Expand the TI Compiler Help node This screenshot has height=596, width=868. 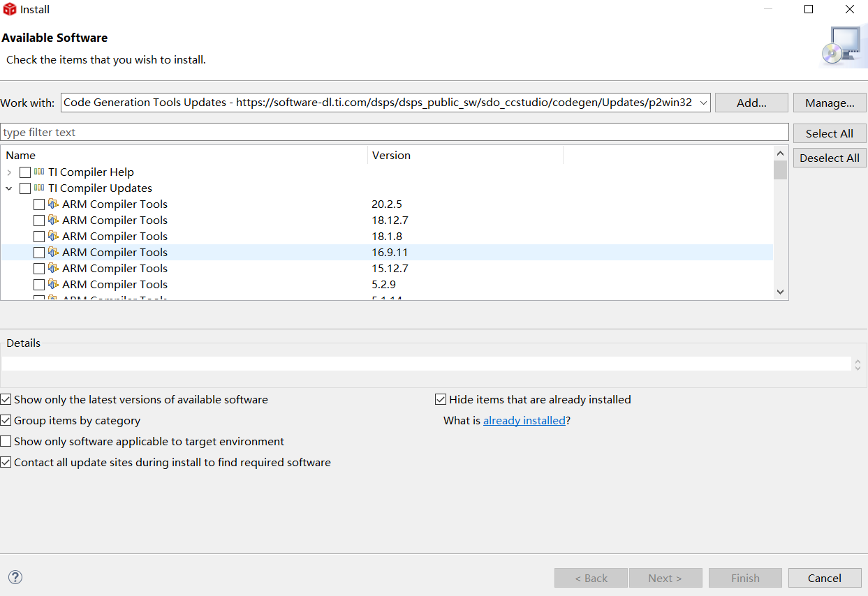click(x=9, y=172)
